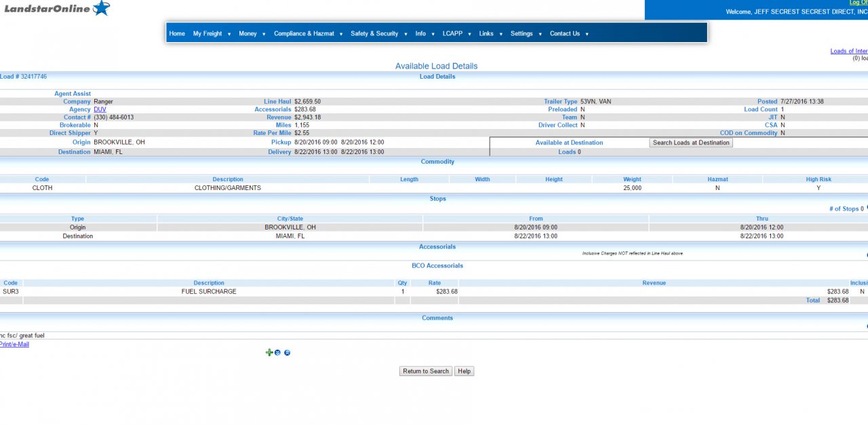
Task: Open the Settings menu dropdown arrow
Action: 540,34
